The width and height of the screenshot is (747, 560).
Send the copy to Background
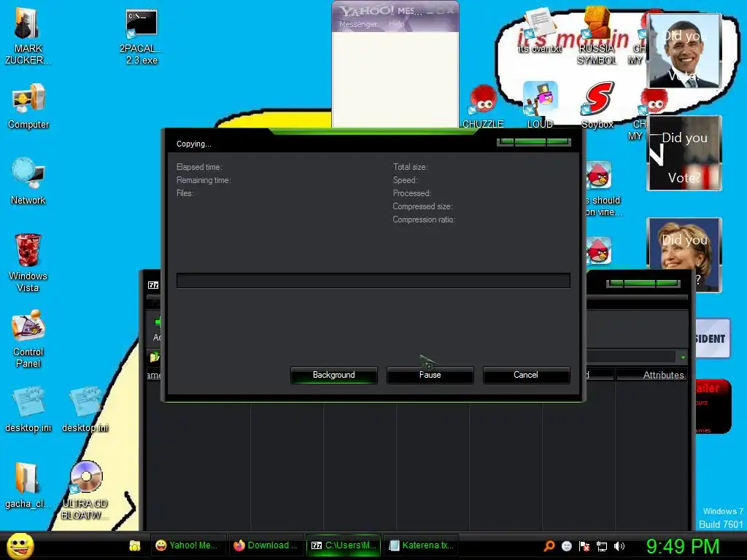(333, 375)
